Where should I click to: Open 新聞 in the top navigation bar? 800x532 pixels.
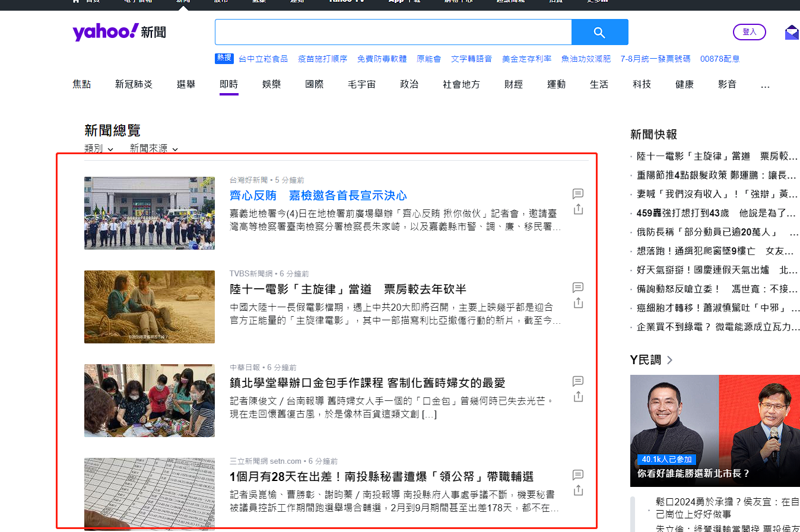pyautogui.click(x=183, y=2)
